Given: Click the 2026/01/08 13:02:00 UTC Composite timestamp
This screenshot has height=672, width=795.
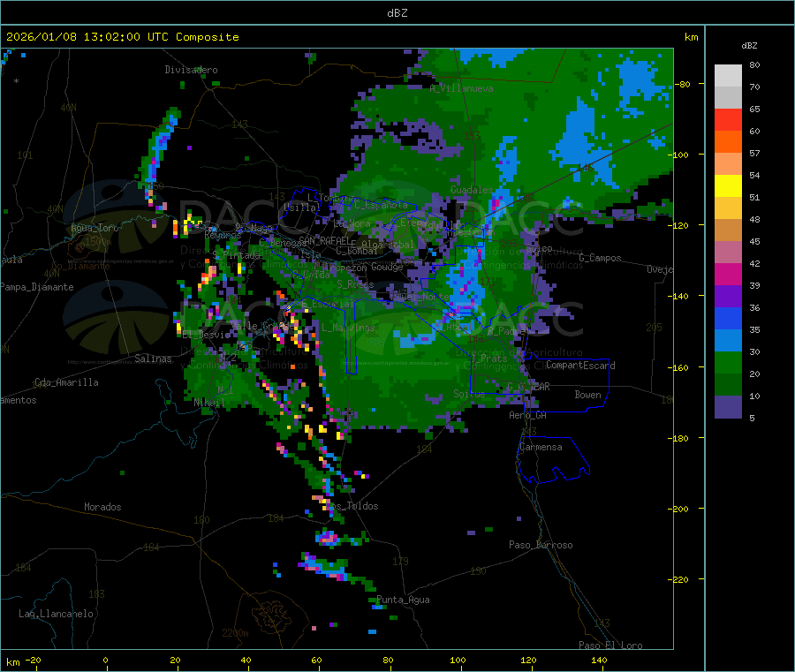Looking at the screenshot, I should [122, 37].
